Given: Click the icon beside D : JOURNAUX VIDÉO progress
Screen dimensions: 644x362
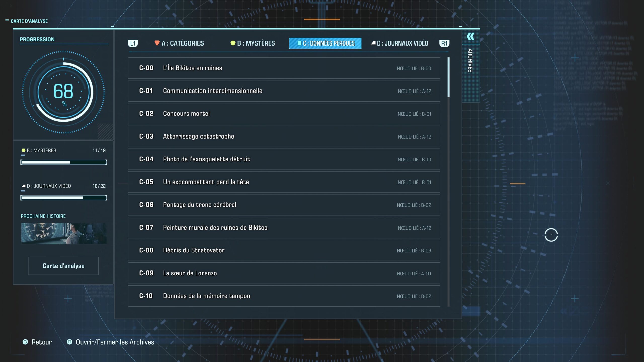Looking at the screenshot, I should pyautogui.click(x=23, y=186).
